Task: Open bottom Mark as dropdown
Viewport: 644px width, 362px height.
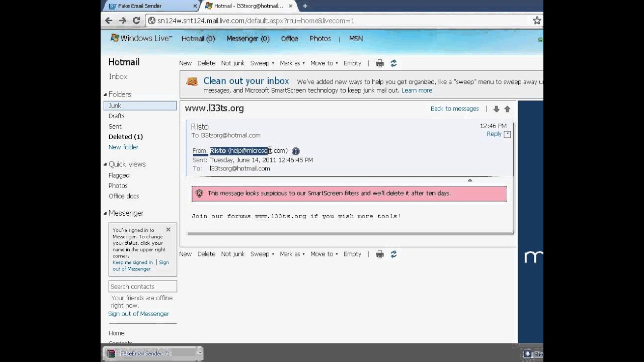Action: point(292,254)
